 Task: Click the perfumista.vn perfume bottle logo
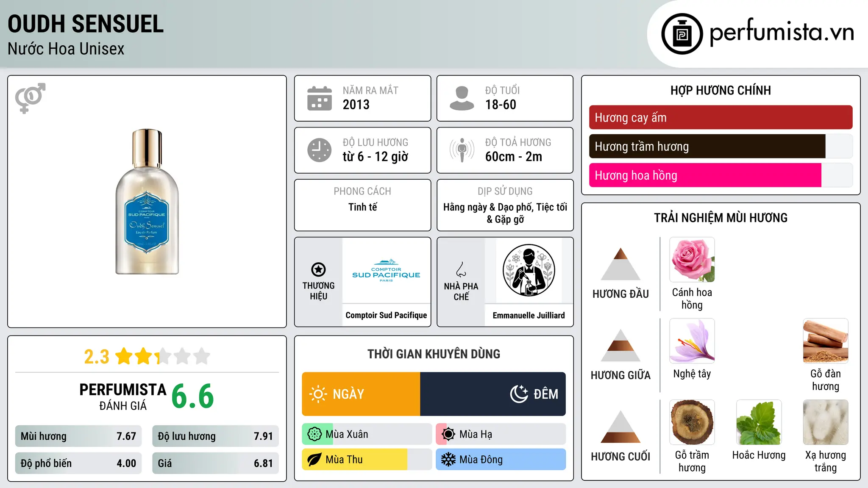coord(682,34)
